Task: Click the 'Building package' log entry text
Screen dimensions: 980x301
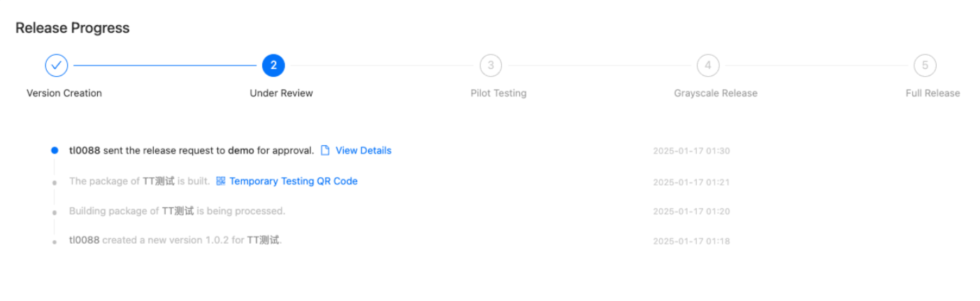Action: (177, 211)
